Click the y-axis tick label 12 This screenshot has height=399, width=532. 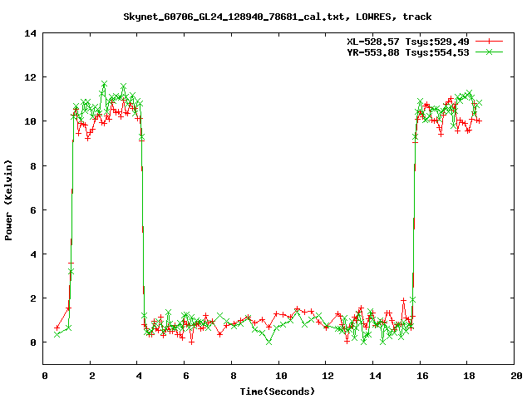(x=31, y=77)
